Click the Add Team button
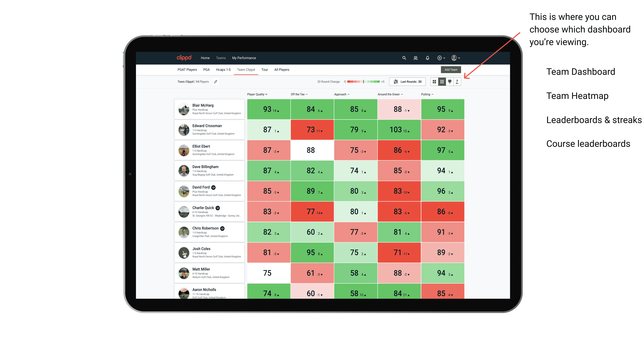Screen dimensions: 644x346 point(451,69)
